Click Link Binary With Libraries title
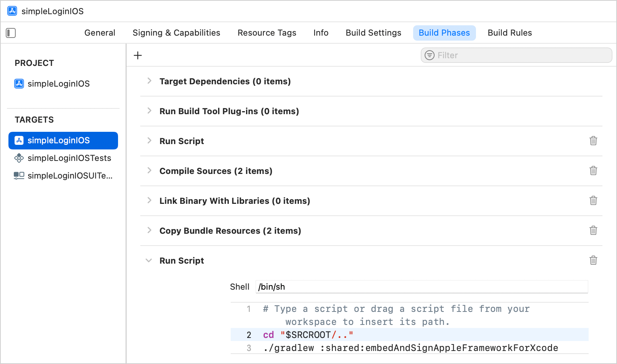 tap(235, 201)
